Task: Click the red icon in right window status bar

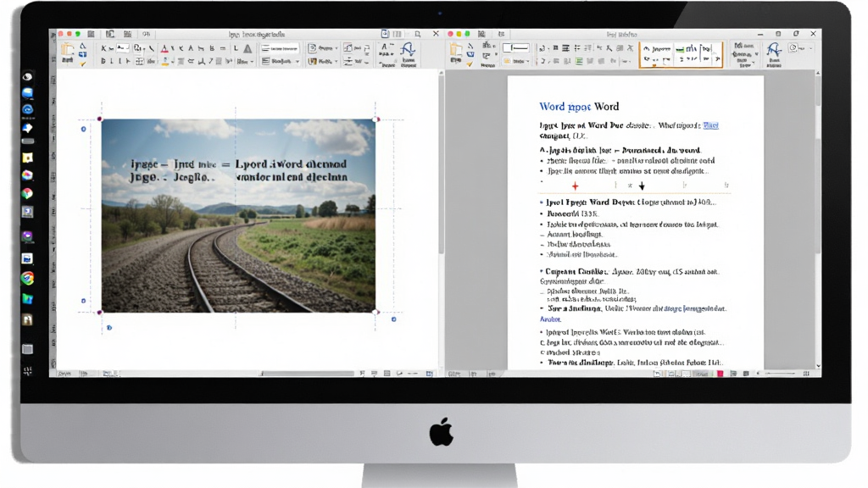Action: click(721, 374)
